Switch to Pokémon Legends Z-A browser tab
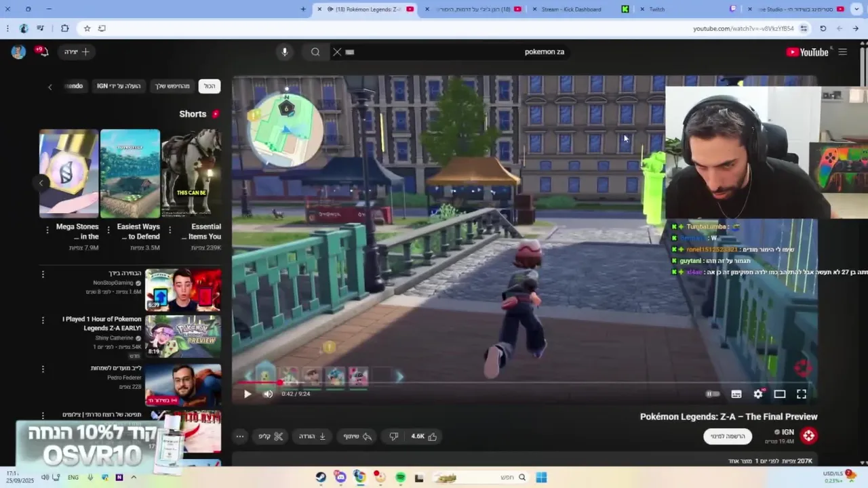This screenshot has height=488, width=868. click(366, 9)
